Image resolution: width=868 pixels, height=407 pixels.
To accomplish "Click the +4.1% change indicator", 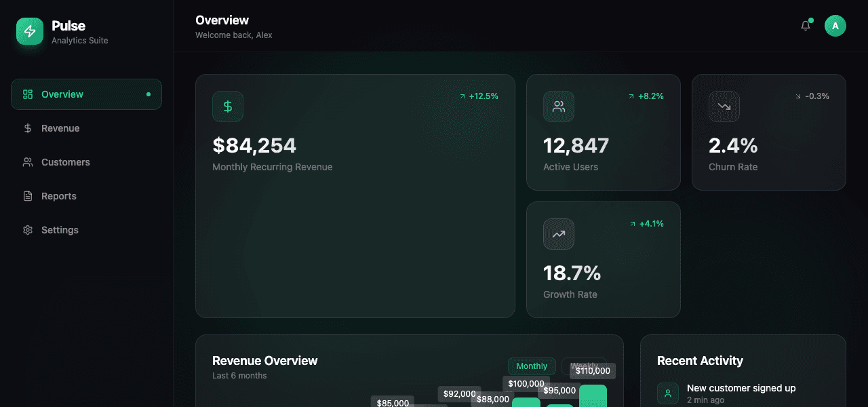I will pos(647,224).
